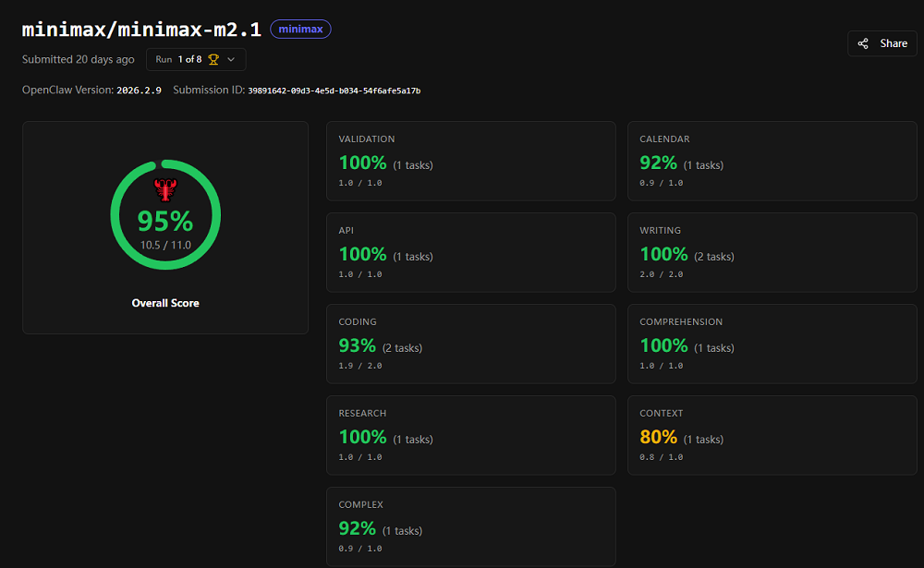Click the share icon

point(863,43)
